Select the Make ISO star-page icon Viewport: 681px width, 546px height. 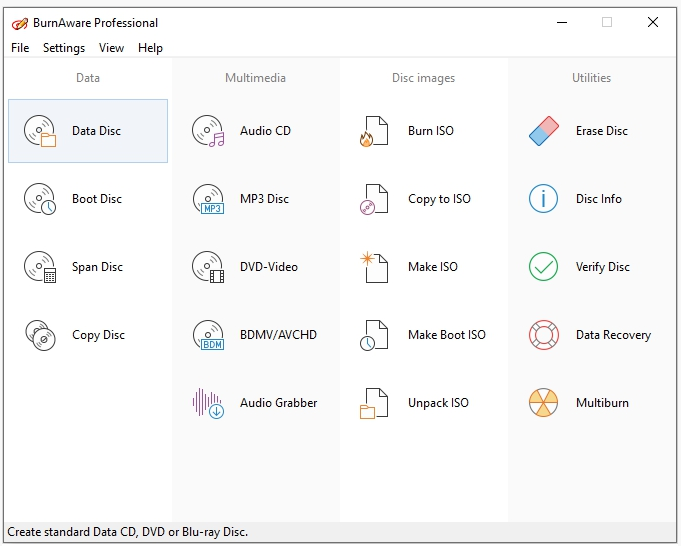(x=374, y=267)
